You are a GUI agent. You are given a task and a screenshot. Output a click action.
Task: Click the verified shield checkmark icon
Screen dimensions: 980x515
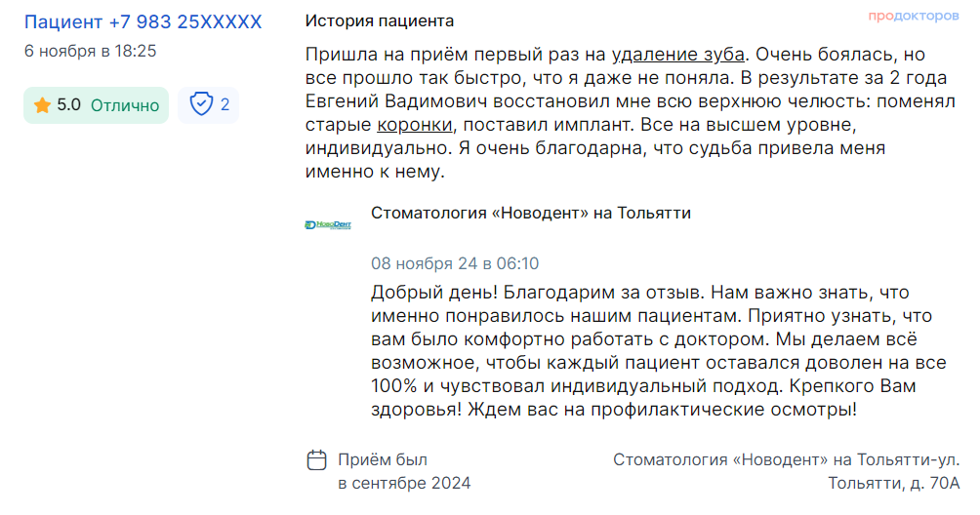click(201, 104)
